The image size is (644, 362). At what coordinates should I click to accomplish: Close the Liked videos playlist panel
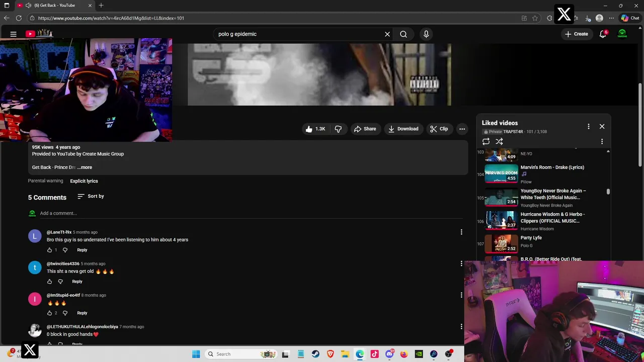coord(602,127)
